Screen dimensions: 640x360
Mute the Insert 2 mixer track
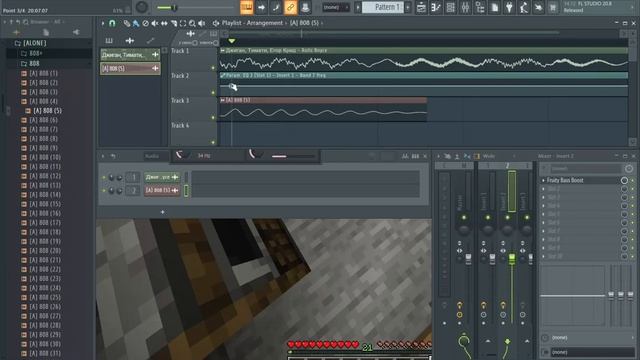pos(507,218)
